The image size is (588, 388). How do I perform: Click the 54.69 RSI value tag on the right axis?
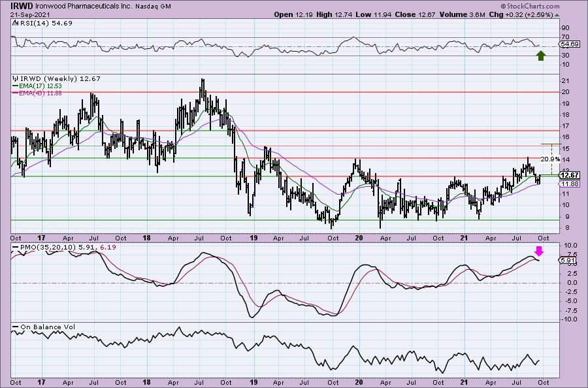570,44
